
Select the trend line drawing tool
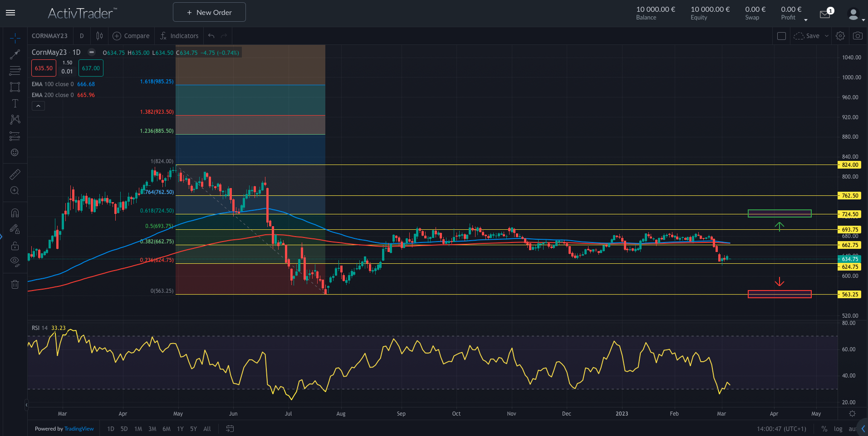[x=15, y=54]
